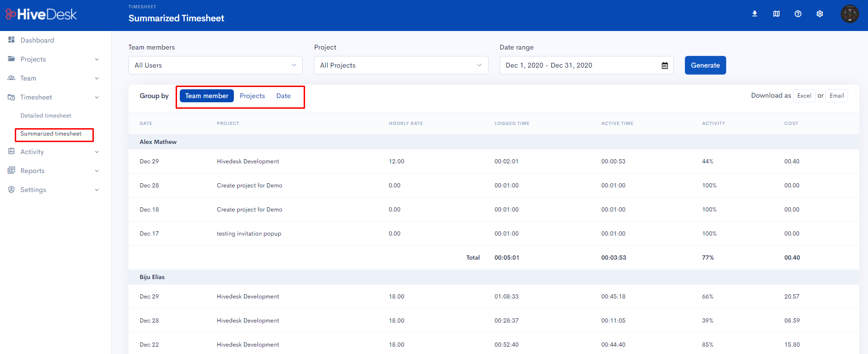Click the Activity icon in sidebar

[12, 151]
